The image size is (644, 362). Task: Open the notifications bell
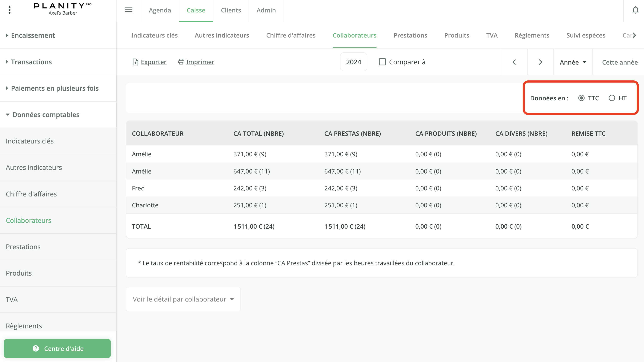[635, 10]
